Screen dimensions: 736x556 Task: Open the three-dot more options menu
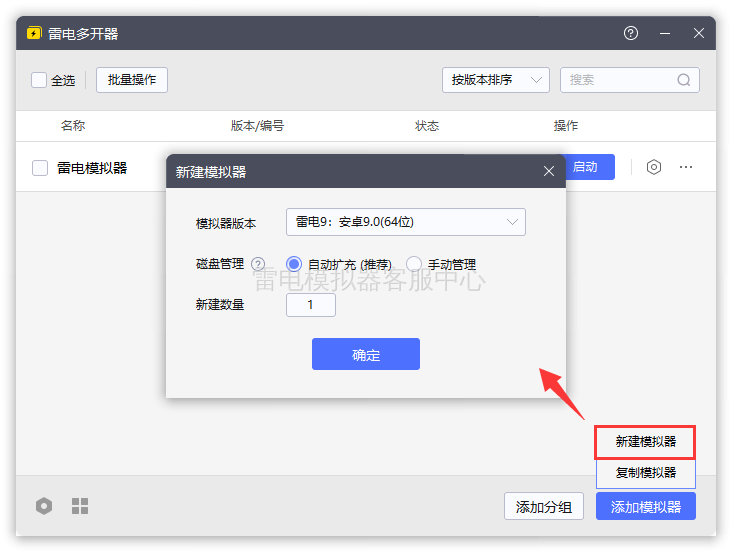(685, 167)
